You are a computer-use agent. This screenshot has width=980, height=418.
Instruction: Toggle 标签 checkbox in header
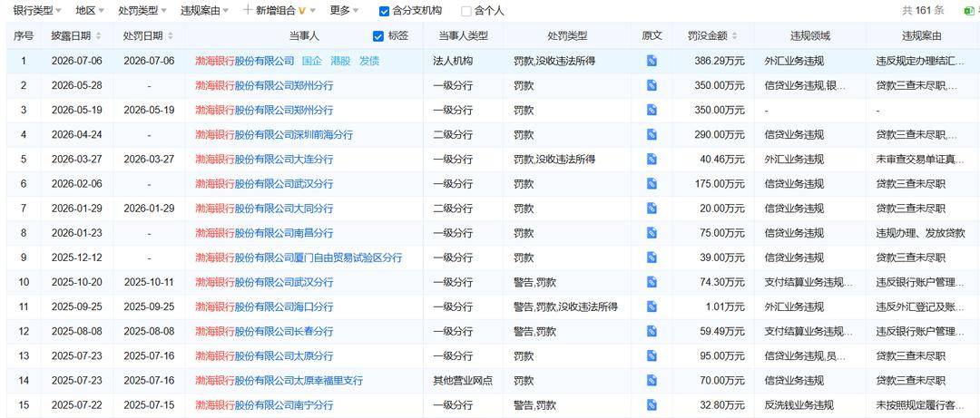coord(378,36)
